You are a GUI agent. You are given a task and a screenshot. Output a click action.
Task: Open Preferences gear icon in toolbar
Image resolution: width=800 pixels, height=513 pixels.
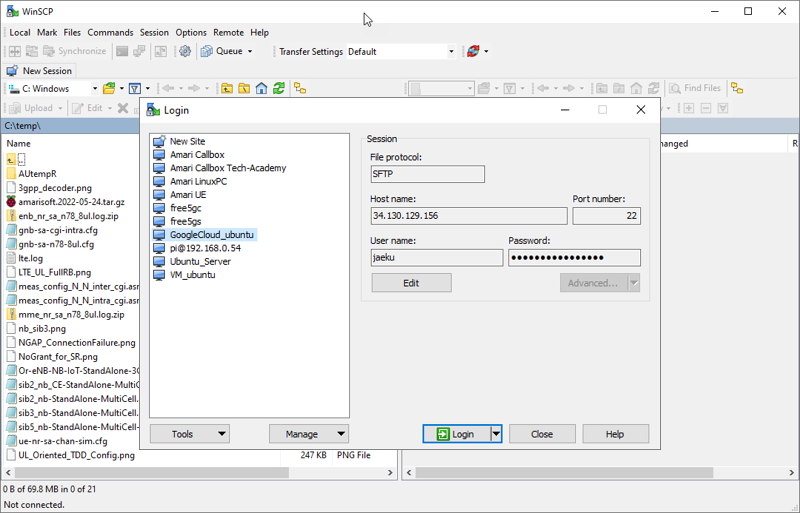tap(185, 51)
